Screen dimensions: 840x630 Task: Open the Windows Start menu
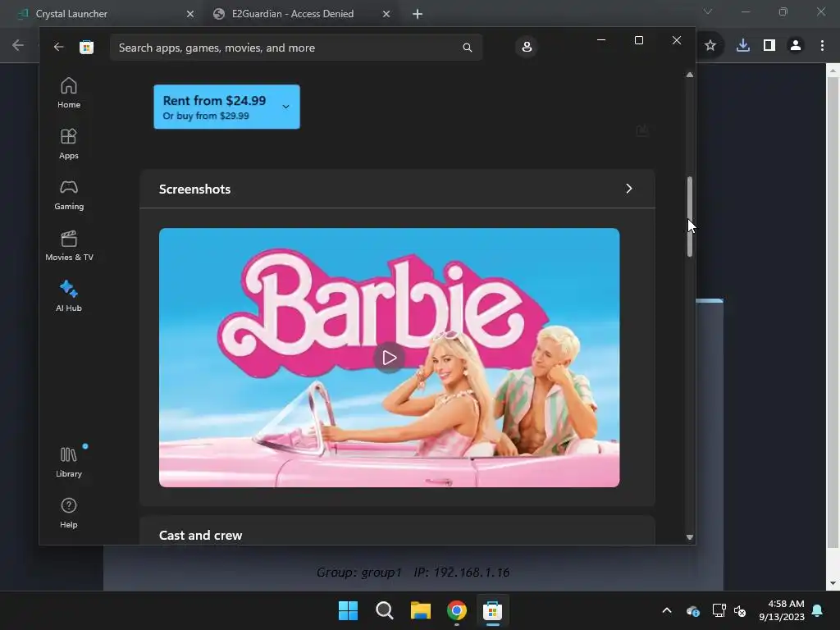click(348, 610)
